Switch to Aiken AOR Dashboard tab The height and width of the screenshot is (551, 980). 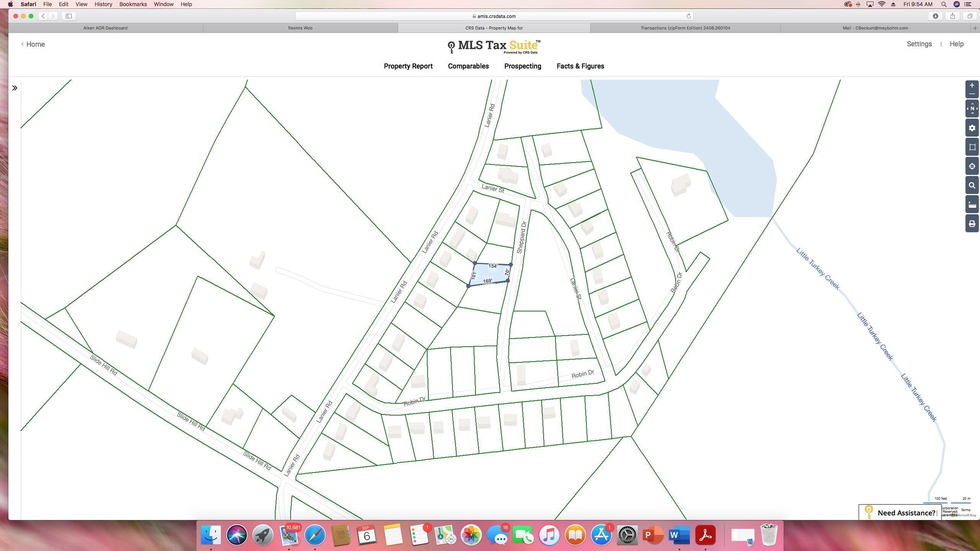click(105, 28)
